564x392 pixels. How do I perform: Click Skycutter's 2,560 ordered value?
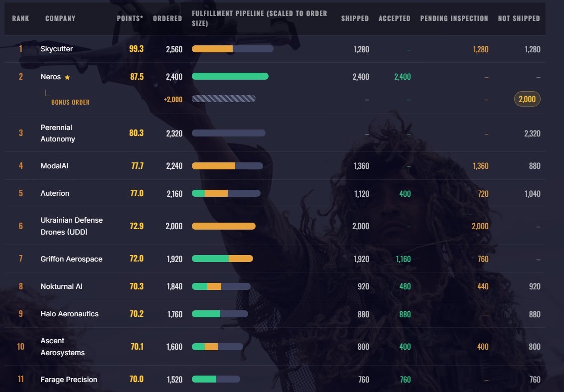coord(174,49)
